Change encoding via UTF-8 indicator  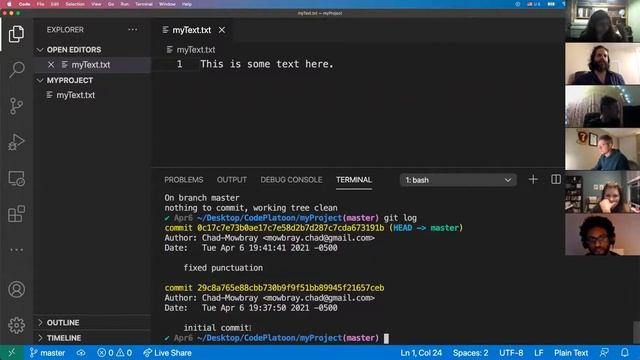pos(511,353)
